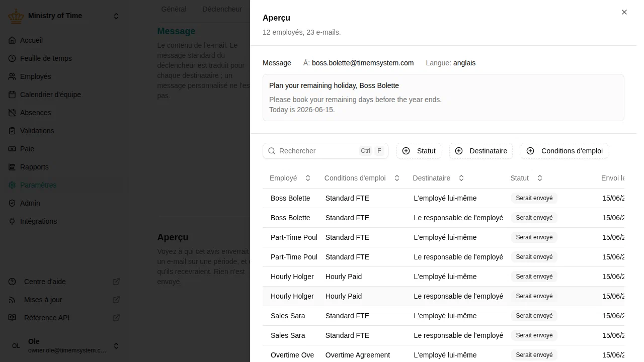Screen dimensions: 644x362
Task: Switch to the Déclencheur tab
Action: pos(222,9)
